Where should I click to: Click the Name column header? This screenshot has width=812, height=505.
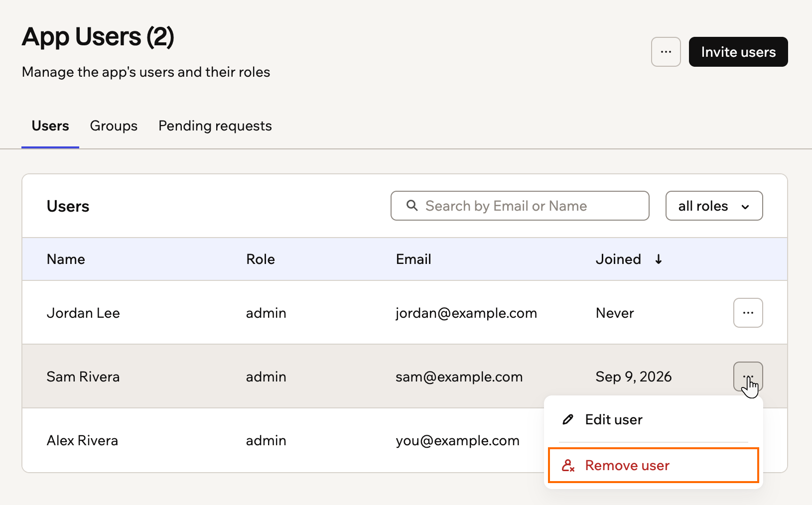(x=66, y=259)
